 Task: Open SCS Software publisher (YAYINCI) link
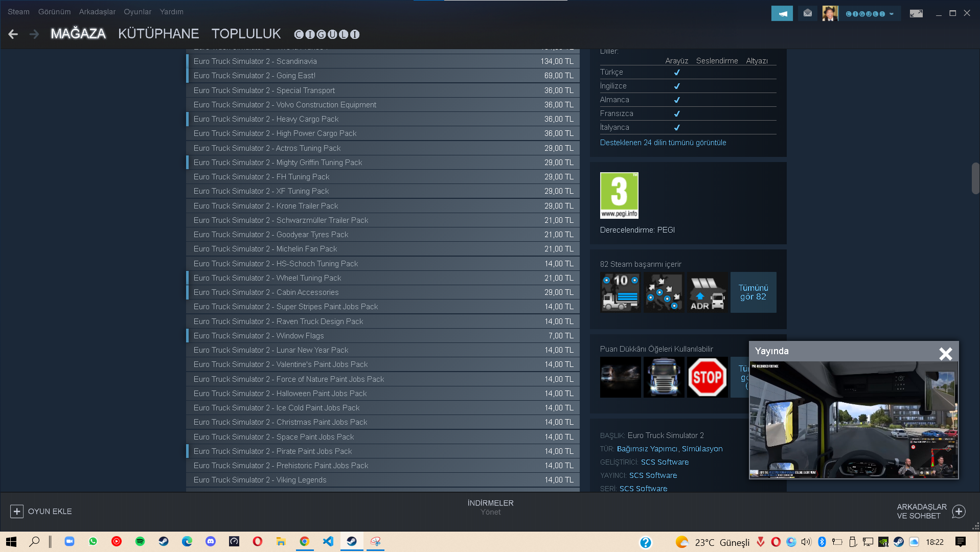653,475
